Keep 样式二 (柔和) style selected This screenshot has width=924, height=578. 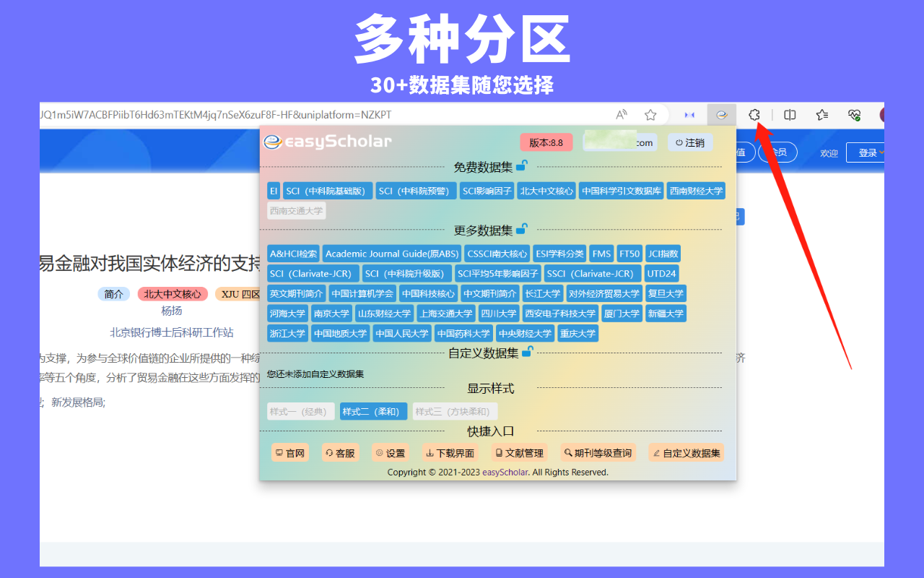pos(373,410)
